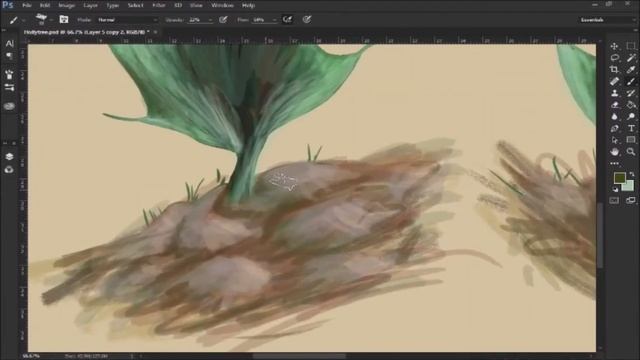Open the Layer menu
Screen dimensions: 640x360
click(x=90, y=6)
